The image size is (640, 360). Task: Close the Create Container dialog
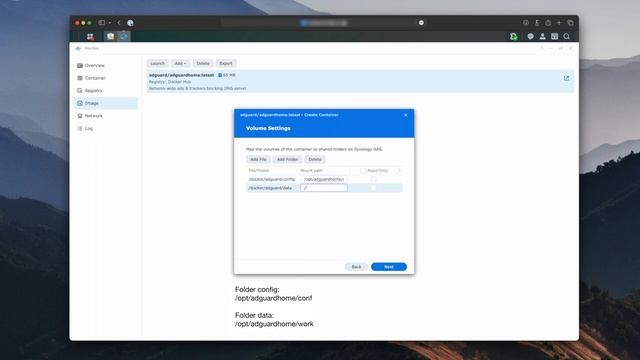(406, 115)
